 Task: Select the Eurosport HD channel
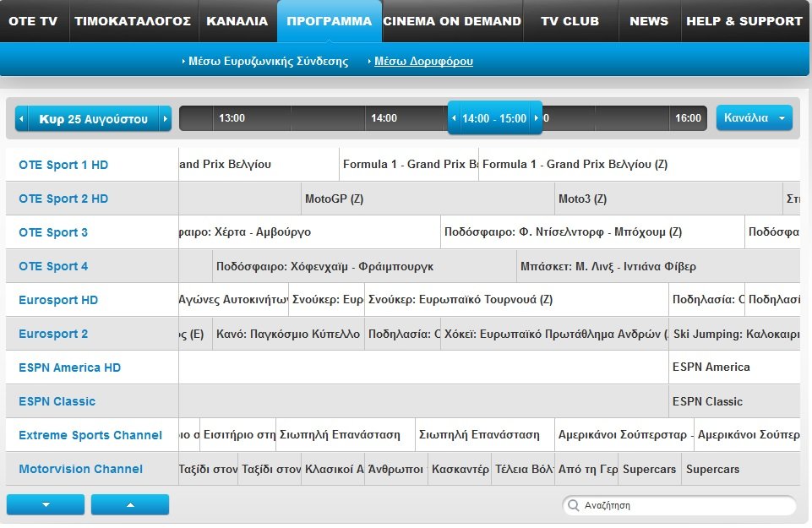(58, 300)
